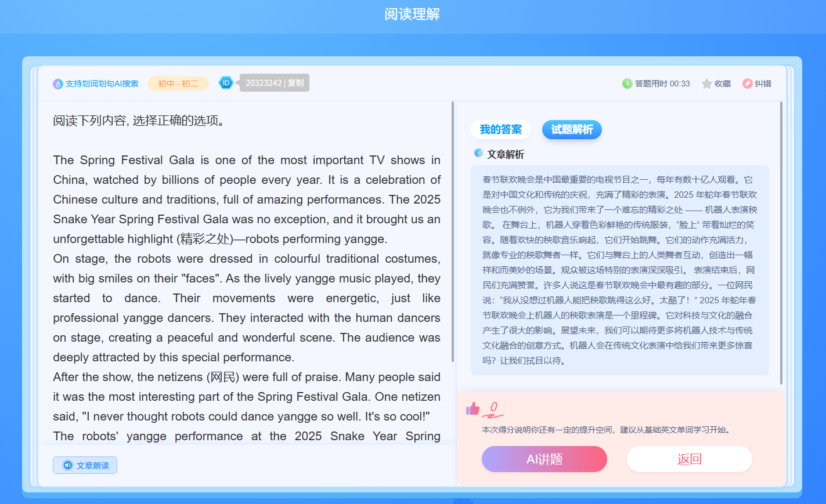Copy the question ID using 复制

click(x=295, y=83)
